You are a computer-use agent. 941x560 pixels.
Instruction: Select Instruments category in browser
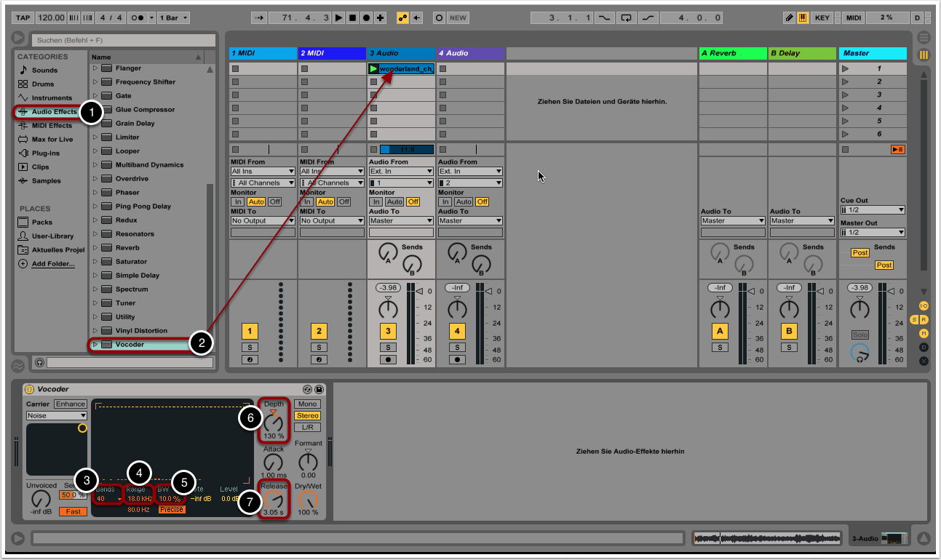pos(52,98)
